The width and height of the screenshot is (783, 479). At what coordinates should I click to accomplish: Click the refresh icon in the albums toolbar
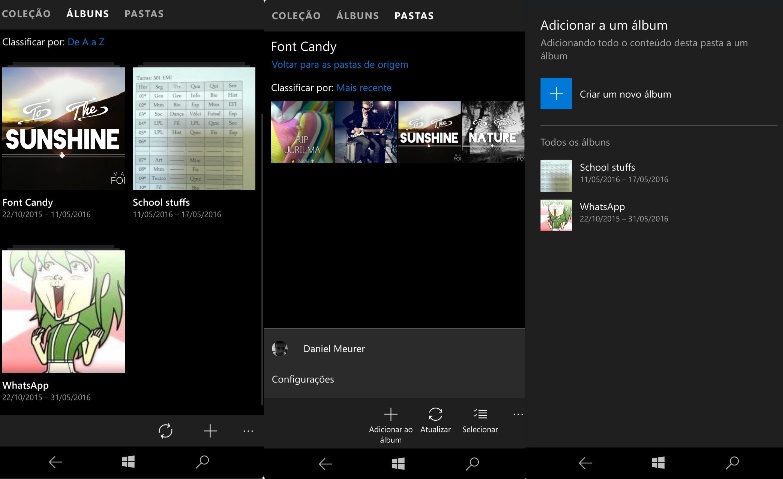(166, 431)
